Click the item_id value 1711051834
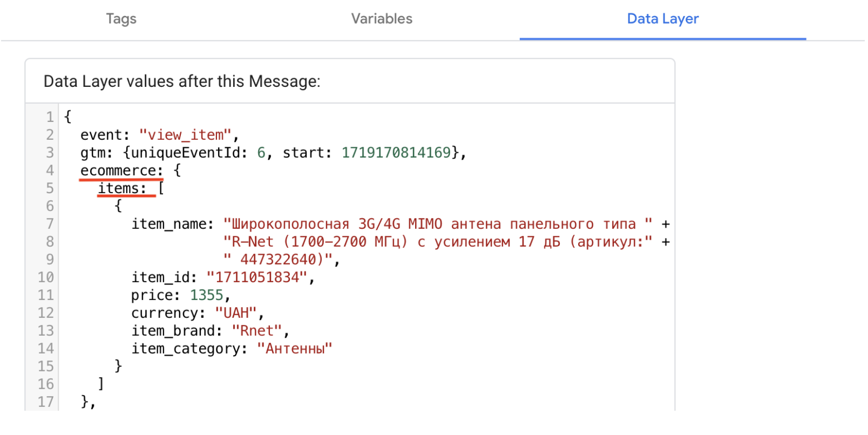This screenshot has width=868, height=435. click(257, 277)
